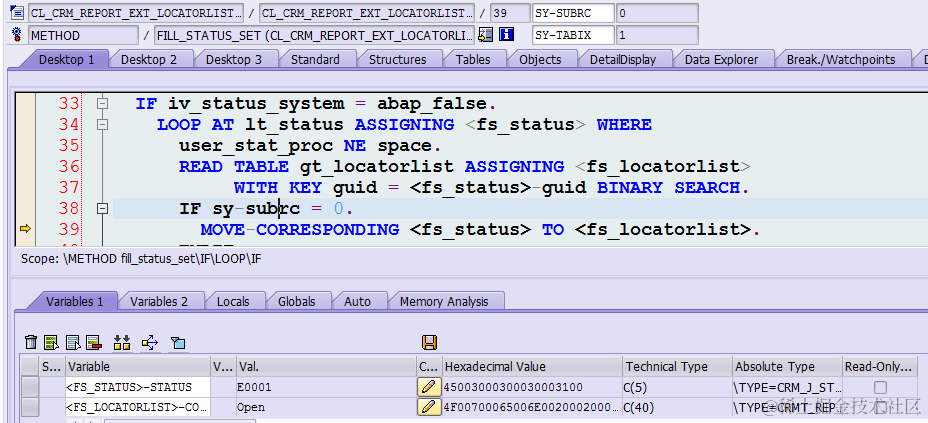Open the Data Explorer tab
Screen dimensions: 928x423
721,60
